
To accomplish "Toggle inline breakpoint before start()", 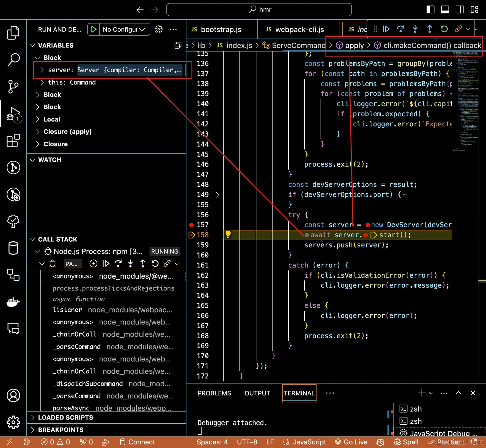I will 366,235.
